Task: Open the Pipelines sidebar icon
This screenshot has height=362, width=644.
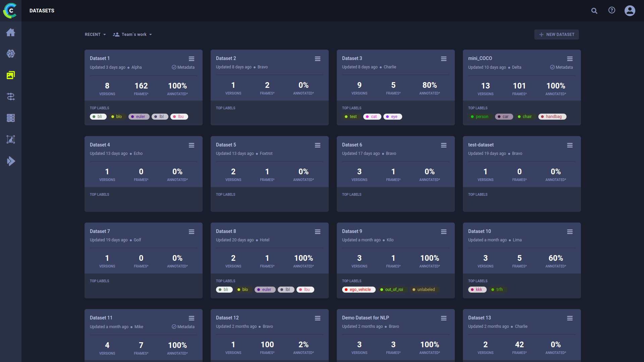Action: tap(11, 97)
